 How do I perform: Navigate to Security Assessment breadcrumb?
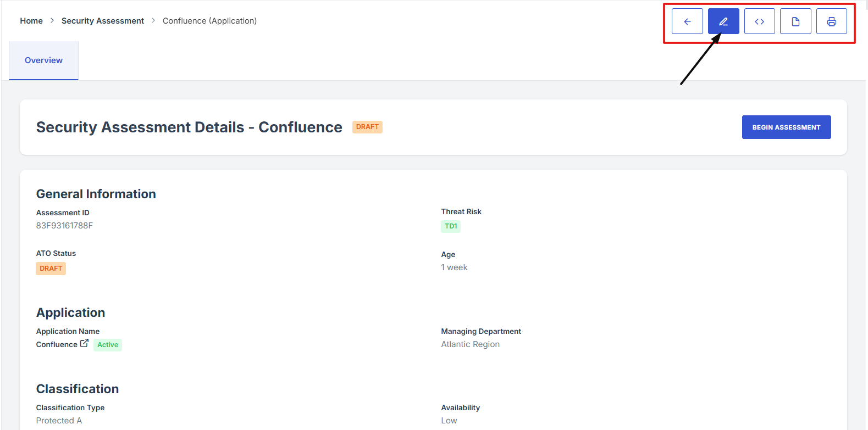tap(102, 21)
